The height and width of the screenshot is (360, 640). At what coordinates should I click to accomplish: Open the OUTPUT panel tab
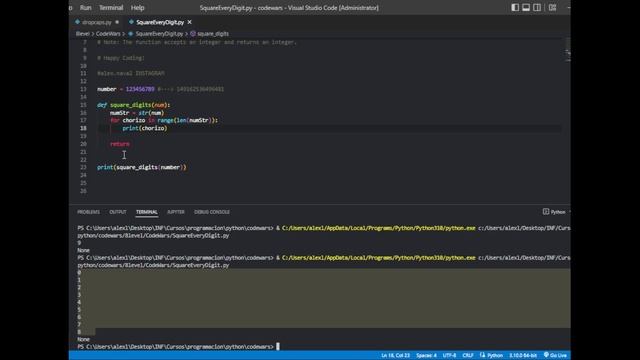pos(118,212)
